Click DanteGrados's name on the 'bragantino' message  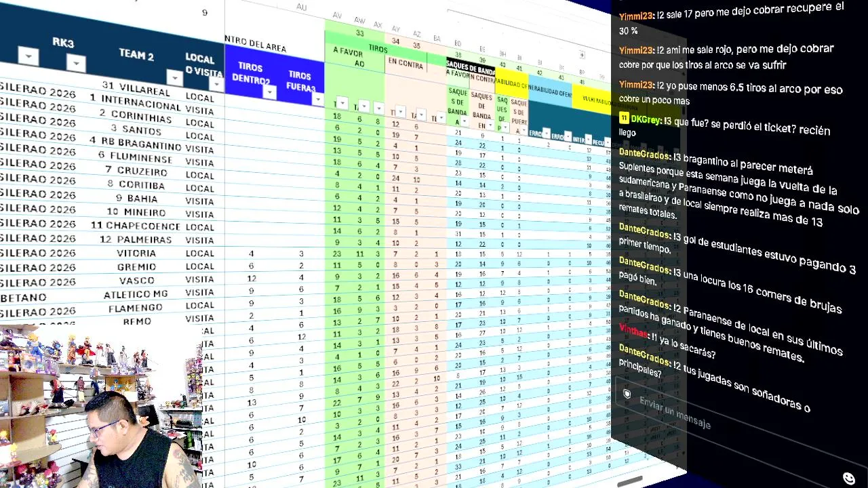pos(644,155)
